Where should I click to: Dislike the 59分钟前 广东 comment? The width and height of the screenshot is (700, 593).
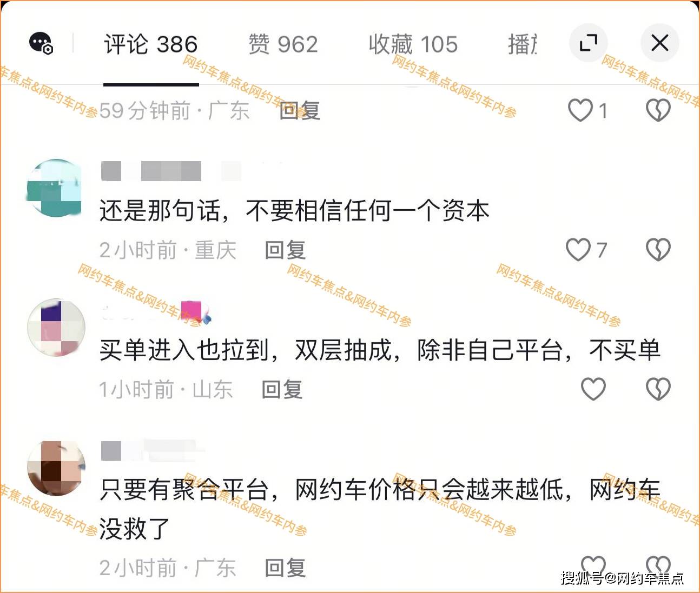point(658,110)
